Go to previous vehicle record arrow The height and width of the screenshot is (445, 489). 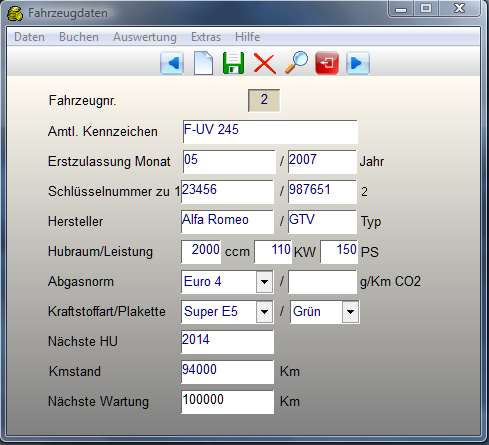[x=172, y=63]
